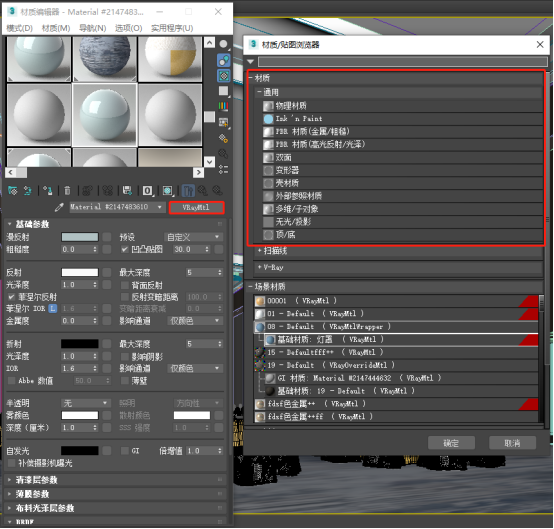Click the VRayMtl material type button

[x=196, y=207]
